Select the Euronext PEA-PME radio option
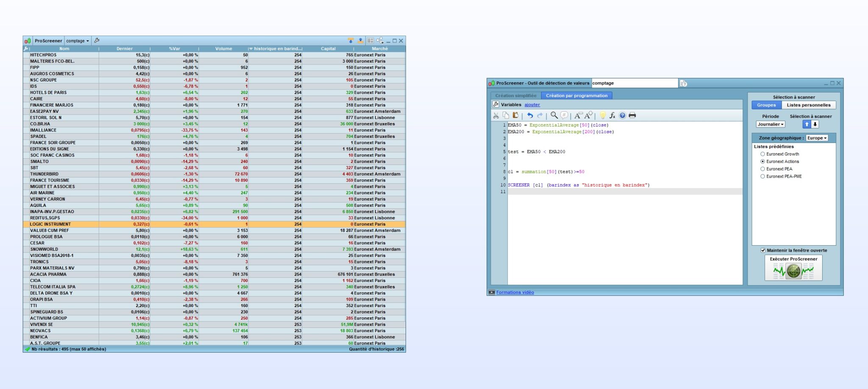 (762, 176)
